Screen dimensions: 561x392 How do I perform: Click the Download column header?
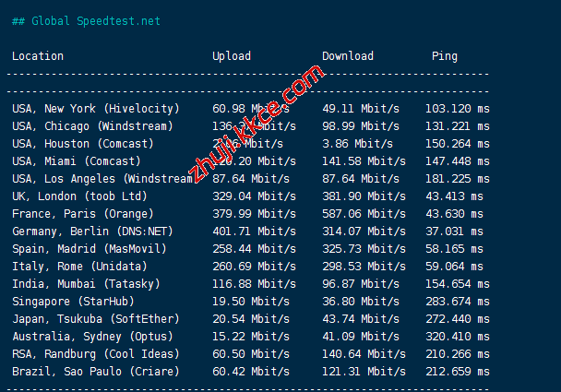coord(348,56)
